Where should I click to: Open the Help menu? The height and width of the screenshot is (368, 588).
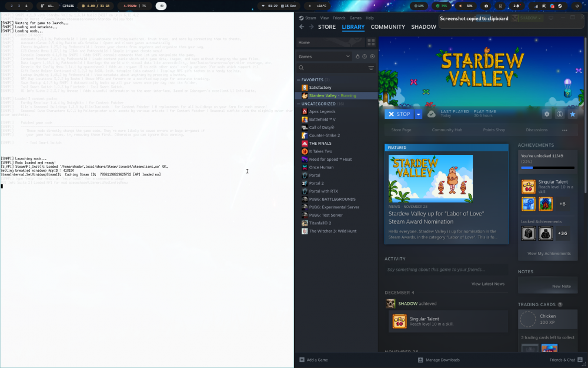[x=370, y=18]
